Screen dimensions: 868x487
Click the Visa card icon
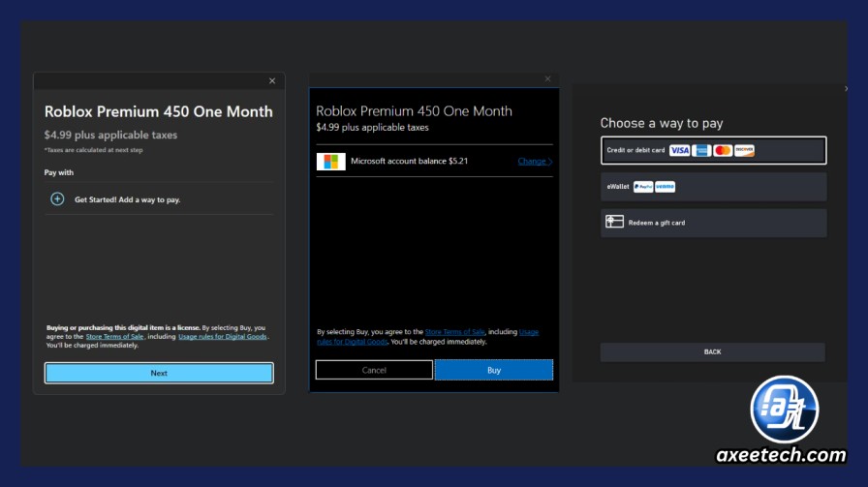[x=679, y=150]
